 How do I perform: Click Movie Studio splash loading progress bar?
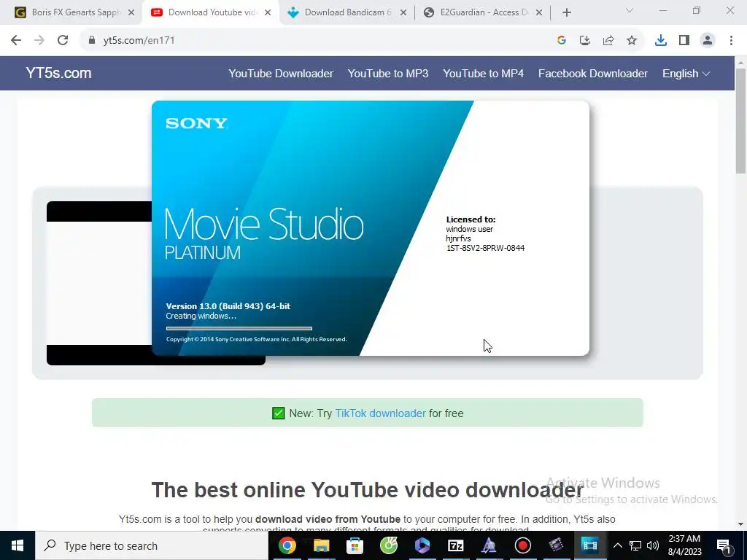tap(239, 328)
